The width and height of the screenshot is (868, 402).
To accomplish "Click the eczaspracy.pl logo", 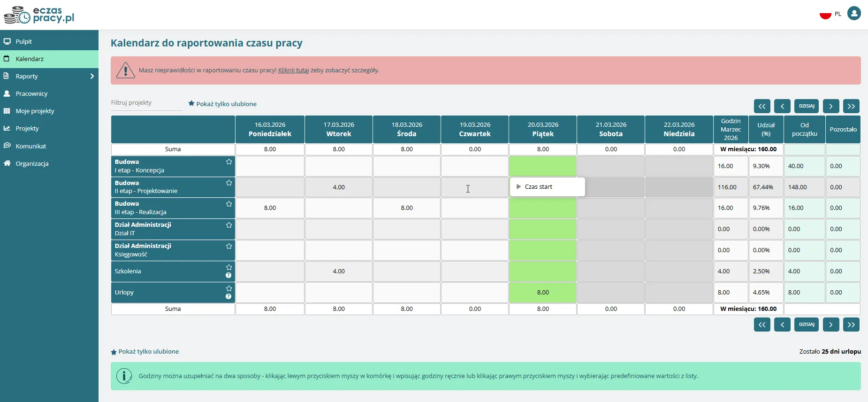I will [x=39, y=15].
